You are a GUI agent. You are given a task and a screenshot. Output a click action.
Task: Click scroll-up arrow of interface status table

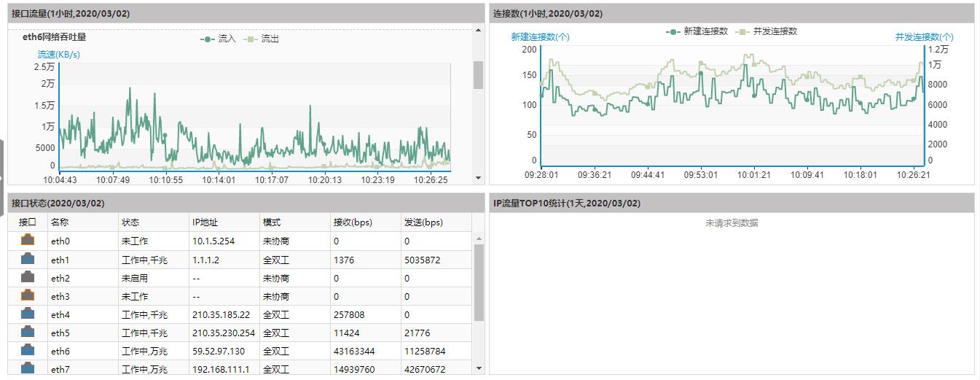pyautogui.click(x=479, y=239)
